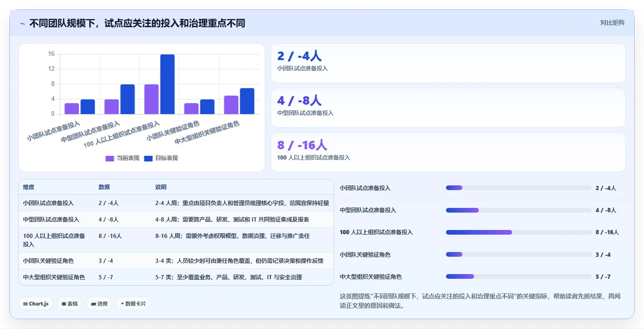Viewport: 644px width, 329px height.
Task: Click 中型团队试点准备投入 in the table
Action: pyautogui.click(x=51, y=219)
